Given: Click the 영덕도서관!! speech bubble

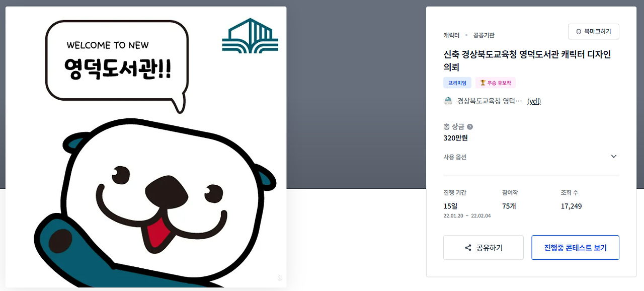Looking at the screenshot, I should click(x=117, y=63).
